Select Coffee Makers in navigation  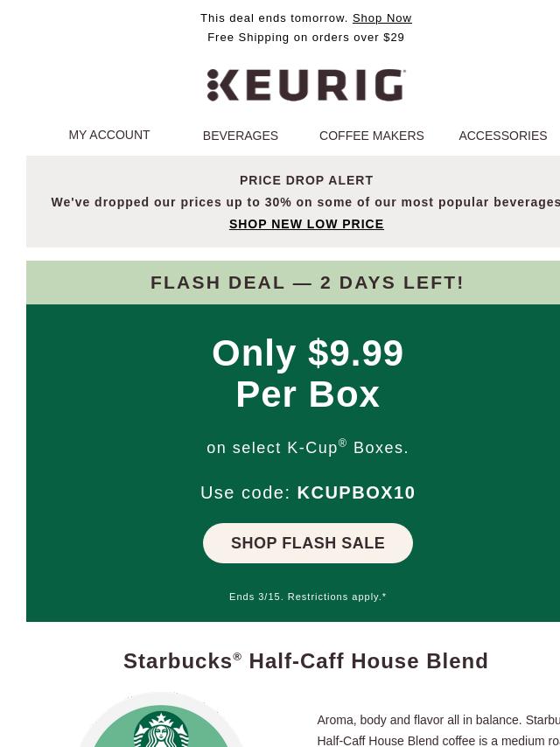click(371, 136)
